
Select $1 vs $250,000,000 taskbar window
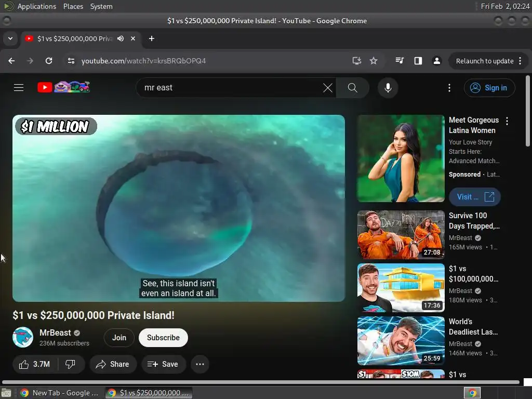click(x=149, y=393)
